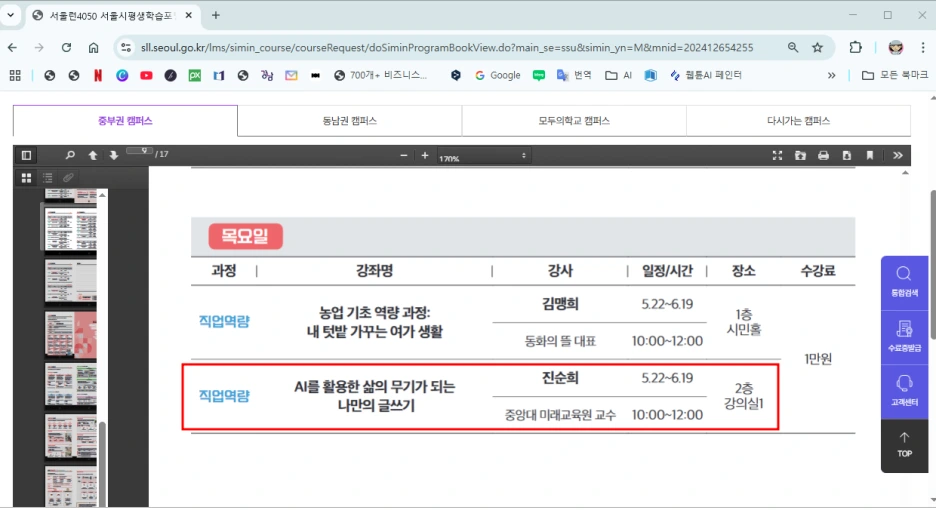Show document outline in sidebar
The height and width of the screenshot is (510, 936).
pyautogui.click(x=47, y=178)
